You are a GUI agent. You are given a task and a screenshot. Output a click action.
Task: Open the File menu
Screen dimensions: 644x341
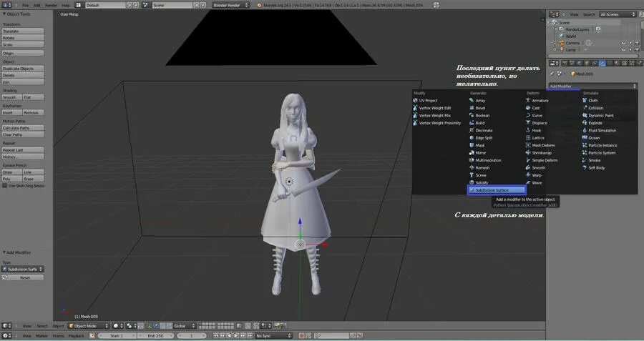click(26, 5)
